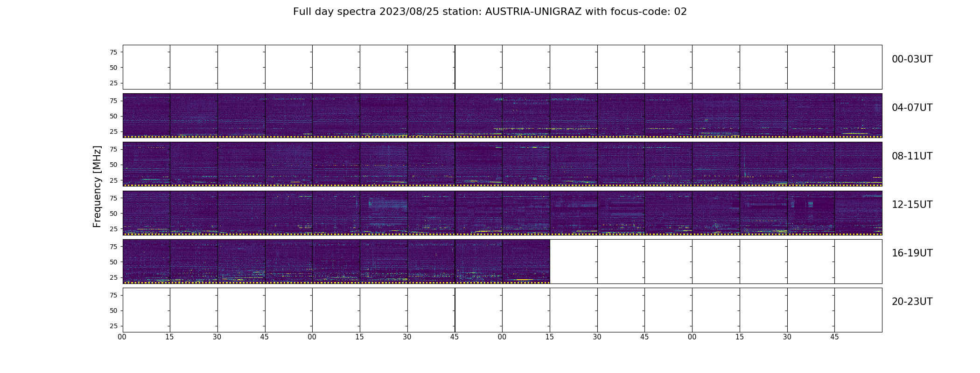Viewport: 980px width, 373px height.
Task: Click the yellow dotted band under 04-07UT spectrogram
Action: pyautogui.click(x=502, y=137)
